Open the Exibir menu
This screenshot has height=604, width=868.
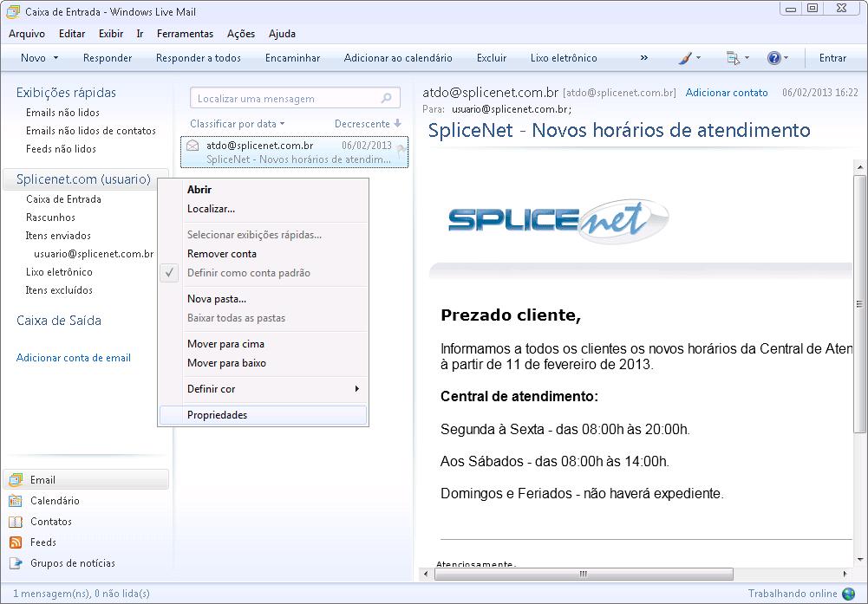tap(111, 34)
